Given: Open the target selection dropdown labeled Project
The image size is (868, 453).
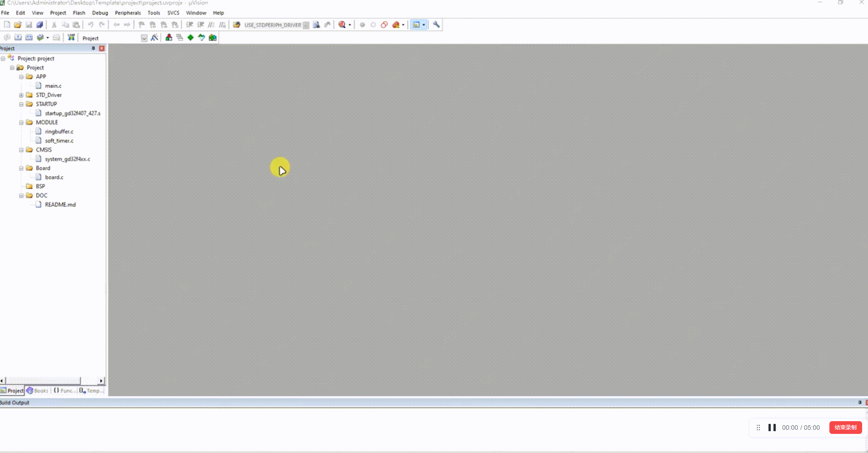Looking at the screenshot, I should tap(144, 38).
